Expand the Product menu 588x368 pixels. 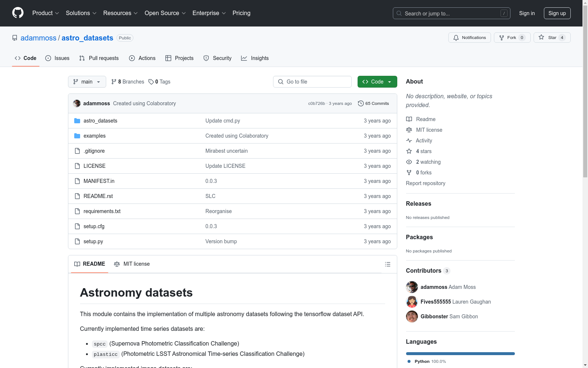coord(46,13)
